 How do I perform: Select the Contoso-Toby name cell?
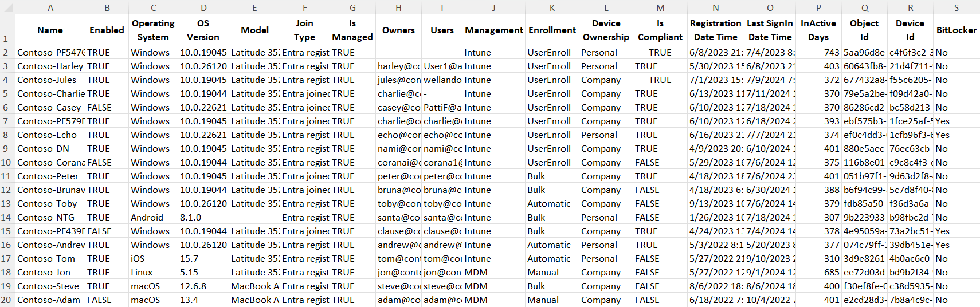(50, 203)
